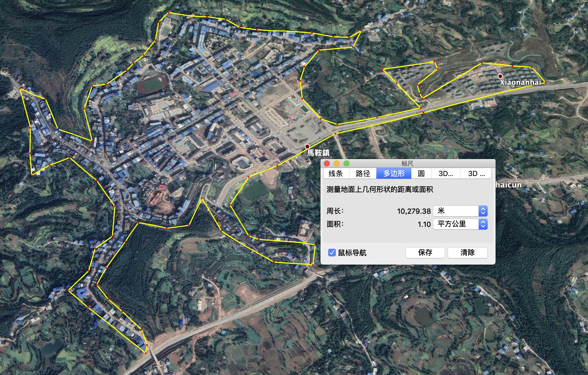The image size is (588, 375).
Task: Click the 馬鞍鎮 placemark dot
Action: point(307,147)
